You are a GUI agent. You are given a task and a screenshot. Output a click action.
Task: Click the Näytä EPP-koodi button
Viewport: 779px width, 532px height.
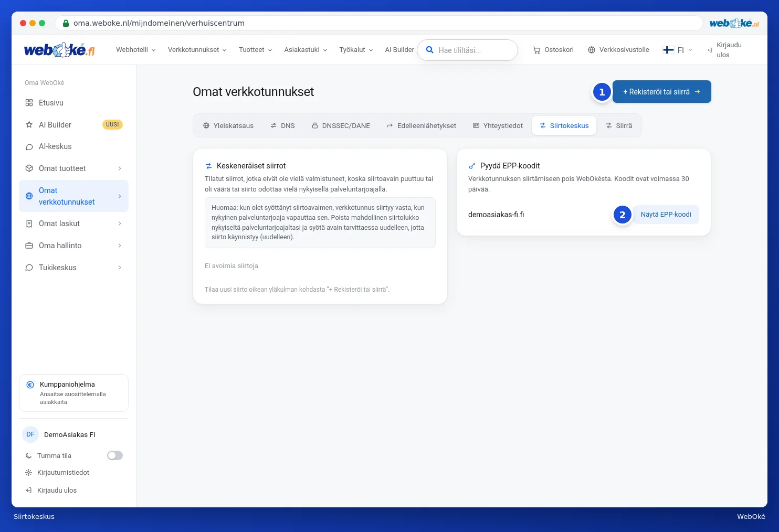click(666, 215)
